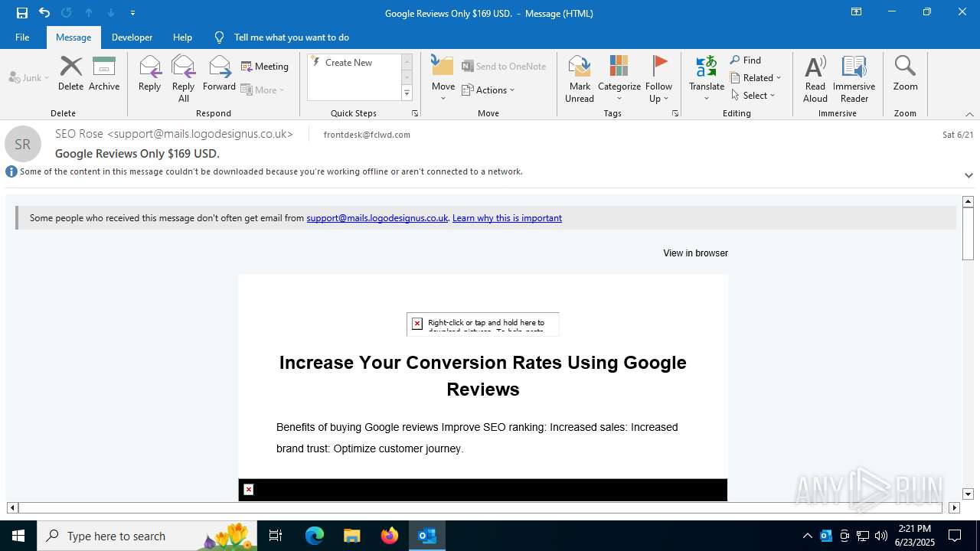Screen dimensions: 980x551
Task: Open the Help ribbon tab
Action: click(182, 37)
